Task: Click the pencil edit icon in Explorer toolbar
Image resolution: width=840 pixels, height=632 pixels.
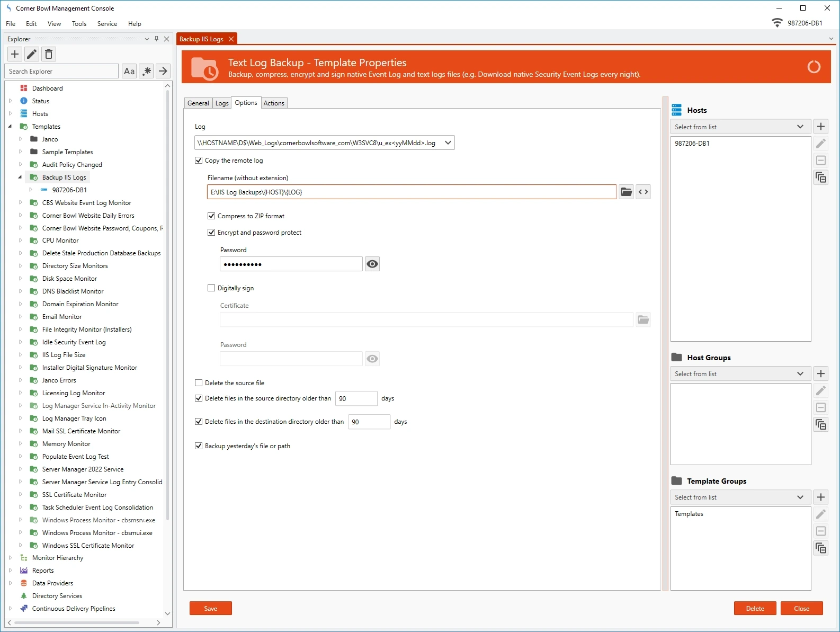Action: tap(32, 54)
